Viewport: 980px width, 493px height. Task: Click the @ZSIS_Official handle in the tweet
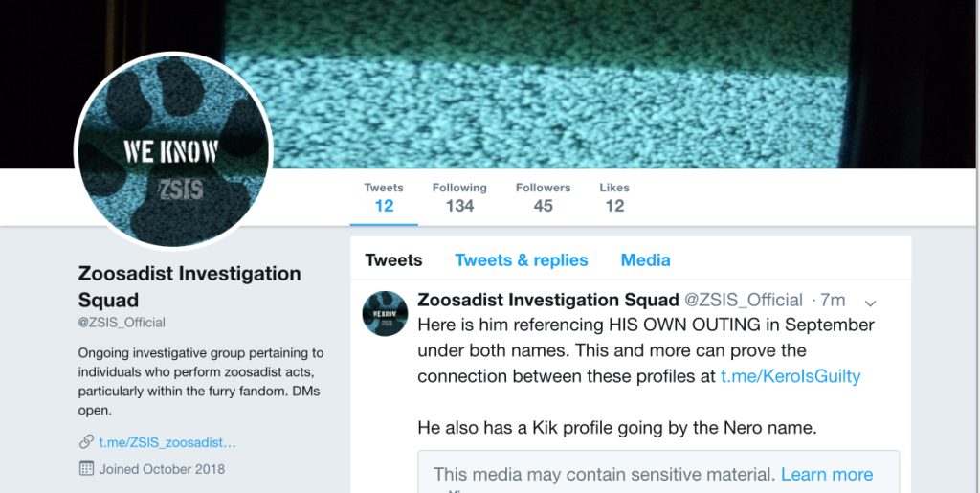[744, 301]
